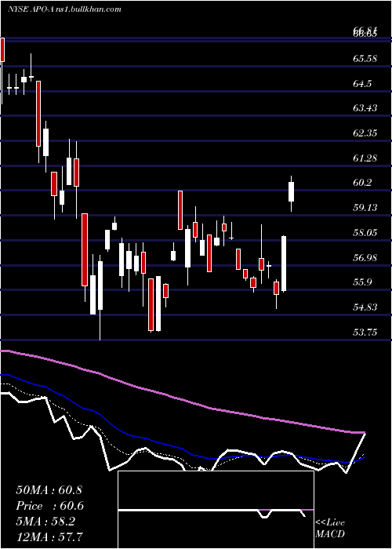The width and height of the screenshot is (392, 549).
Task: Click the 56.98 price axis label
Action: click(365, 257)
